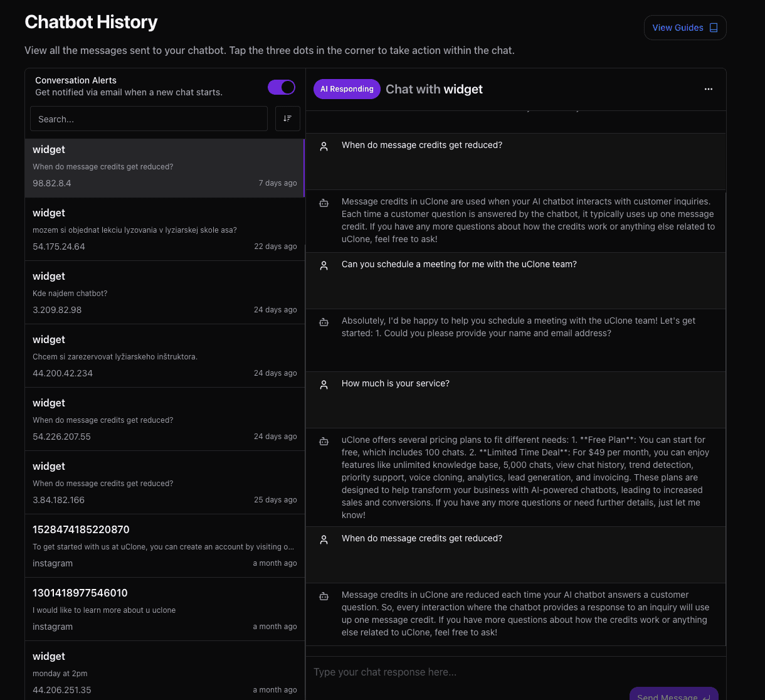This screenshot has height=700, width=765.
Task: Click the enter arrow icon on Send Message
Action: [x=707, y=697]
